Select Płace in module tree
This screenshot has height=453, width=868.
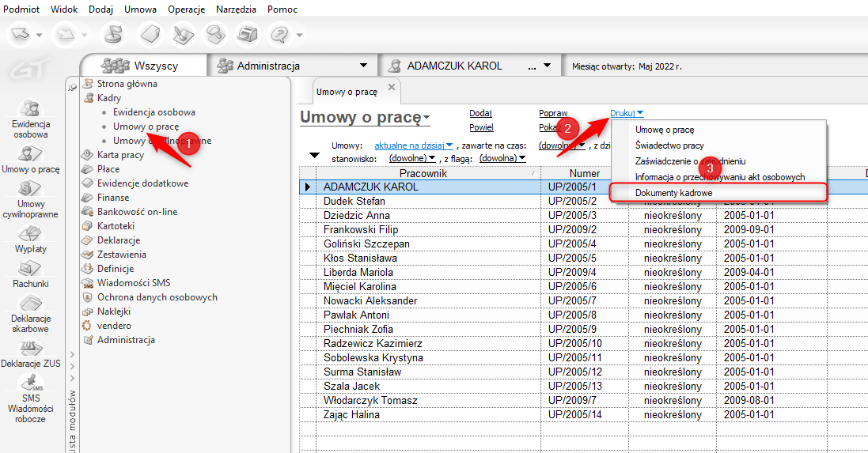click(x=108, y=169)
